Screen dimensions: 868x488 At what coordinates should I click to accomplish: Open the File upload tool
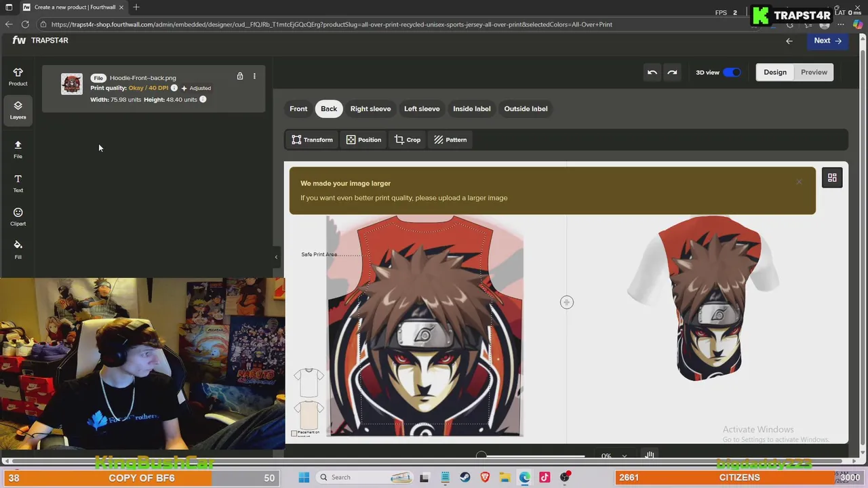click(18, 149)
